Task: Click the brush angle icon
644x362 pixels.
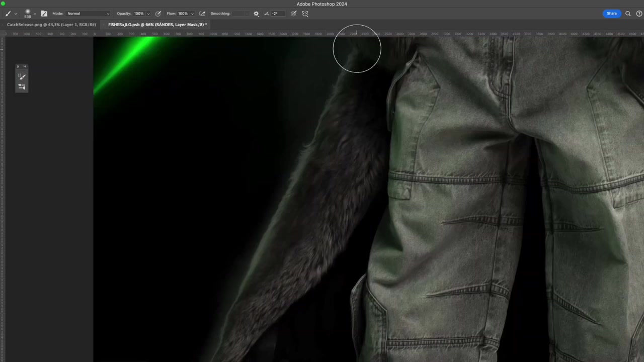Action: click(x=267, y=14)
